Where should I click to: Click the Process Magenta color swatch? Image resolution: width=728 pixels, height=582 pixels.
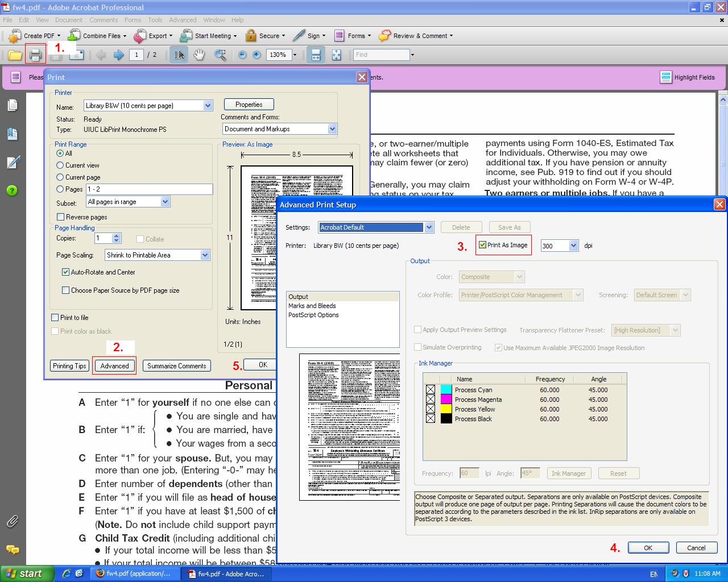click(446, 400)
